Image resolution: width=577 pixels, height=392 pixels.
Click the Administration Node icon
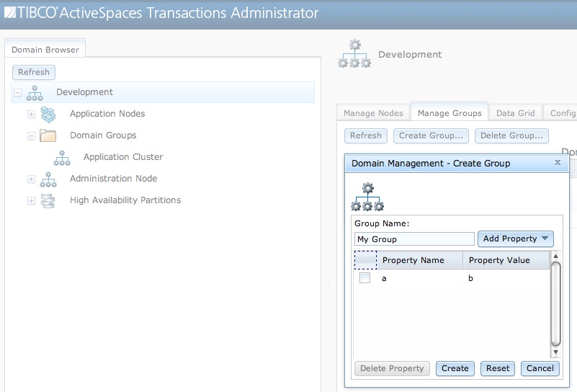48,179
